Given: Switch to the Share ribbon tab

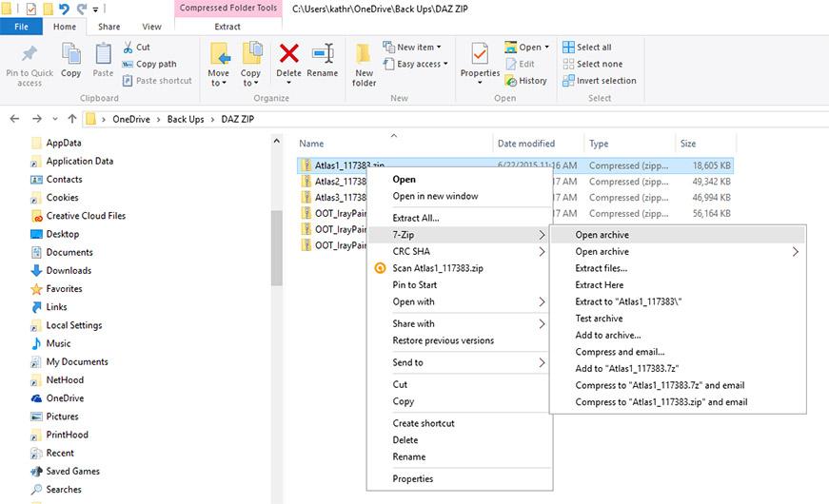Looking at the screenshot, I should [109, 27].
